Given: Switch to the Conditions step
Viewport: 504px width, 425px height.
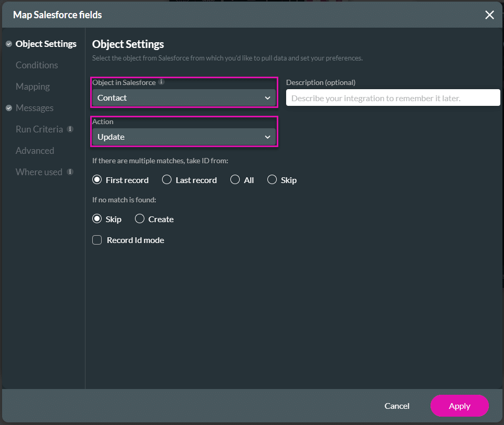Looking at the screenshot, I should (x=36, y=65).
